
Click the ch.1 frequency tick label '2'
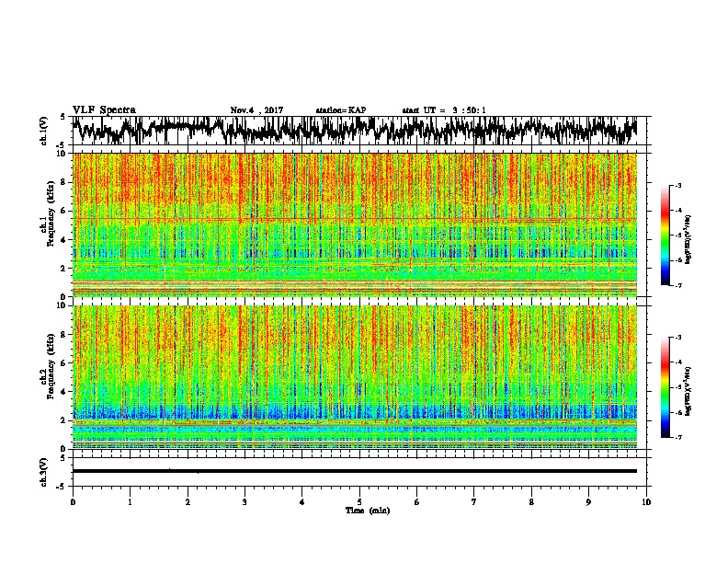point(64,268)
